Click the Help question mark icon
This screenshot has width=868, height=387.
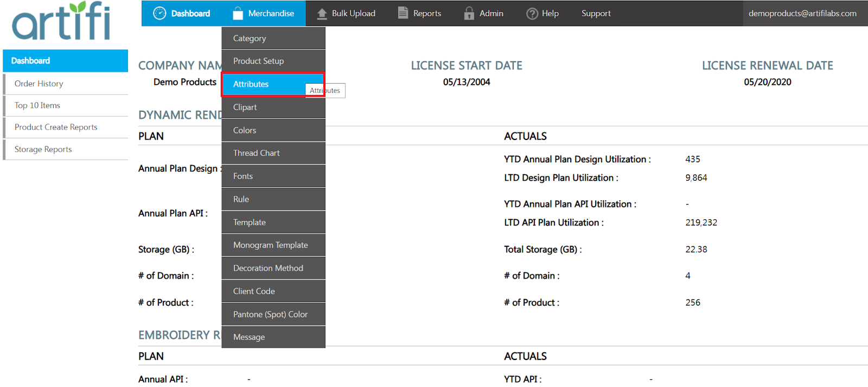point(532,14)
